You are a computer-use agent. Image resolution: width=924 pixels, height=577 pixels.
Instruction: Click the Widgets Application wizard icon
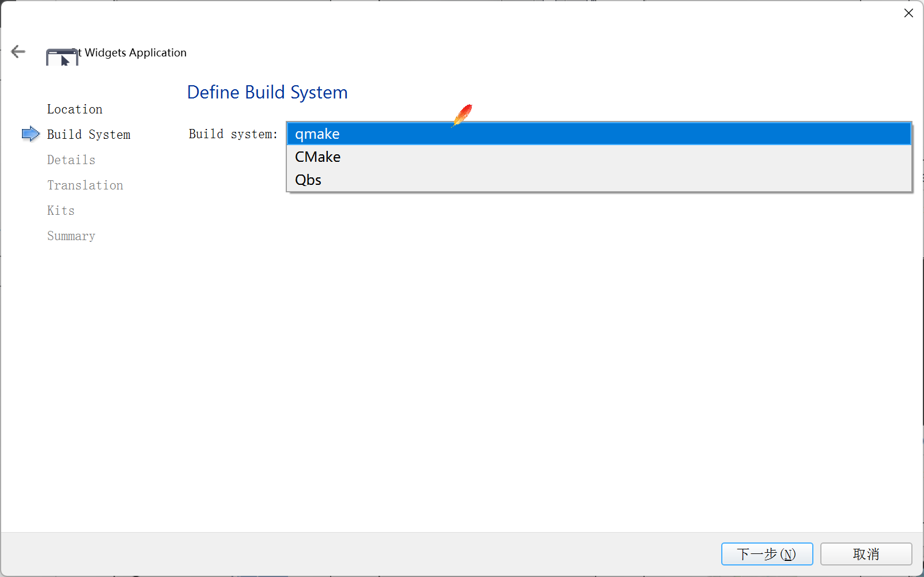click(62, 57)
